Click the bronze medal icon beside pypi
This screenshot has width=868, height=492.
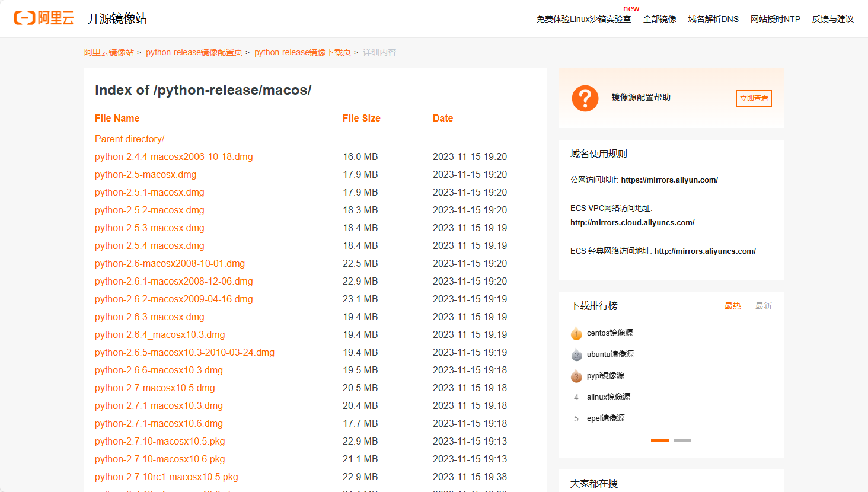pos(576,376)
